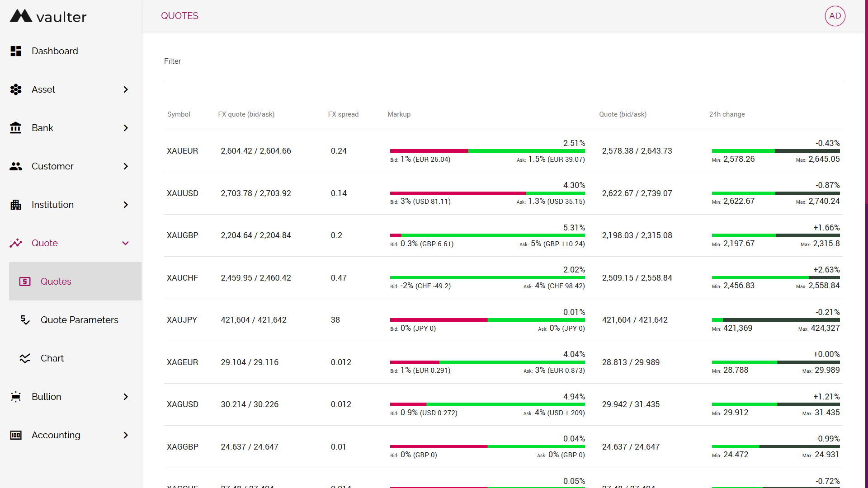Image resolution: width=868 pixels, height=488 pixels.
Task: Open the Dashboard grid icon
Action: click(x=16, y=51)
